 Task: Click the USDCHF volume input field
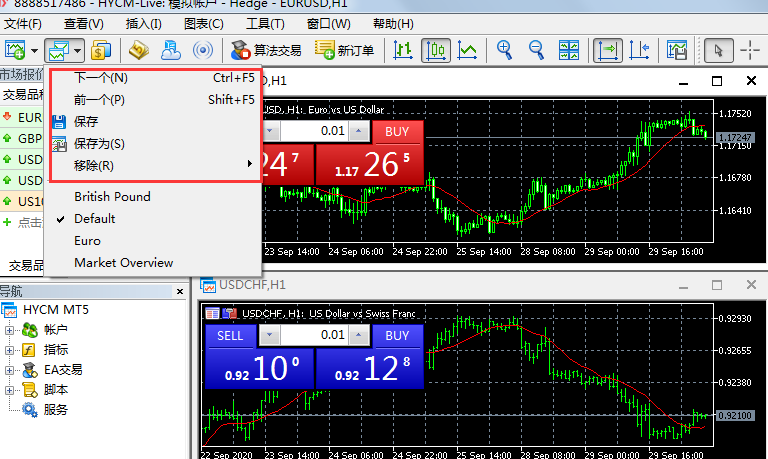coord(318,336)
